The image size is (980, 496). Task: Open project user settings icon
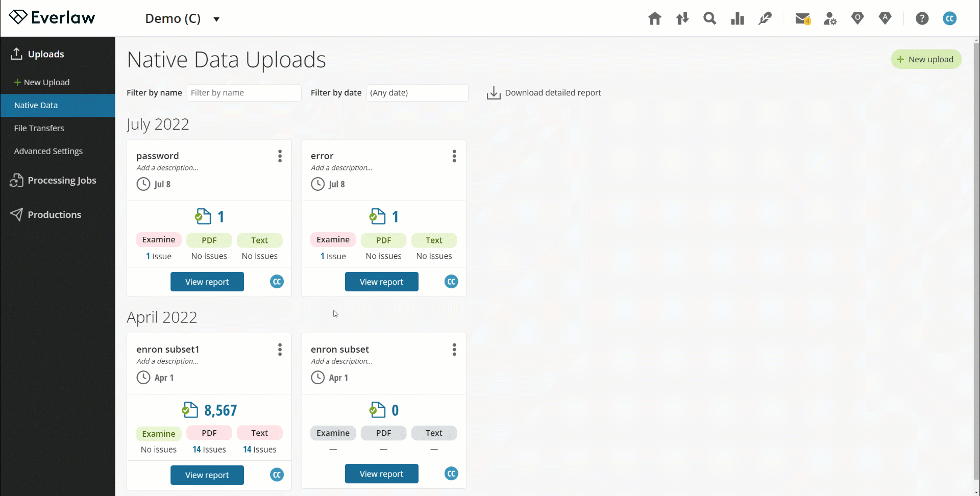[x=830, y=19]
